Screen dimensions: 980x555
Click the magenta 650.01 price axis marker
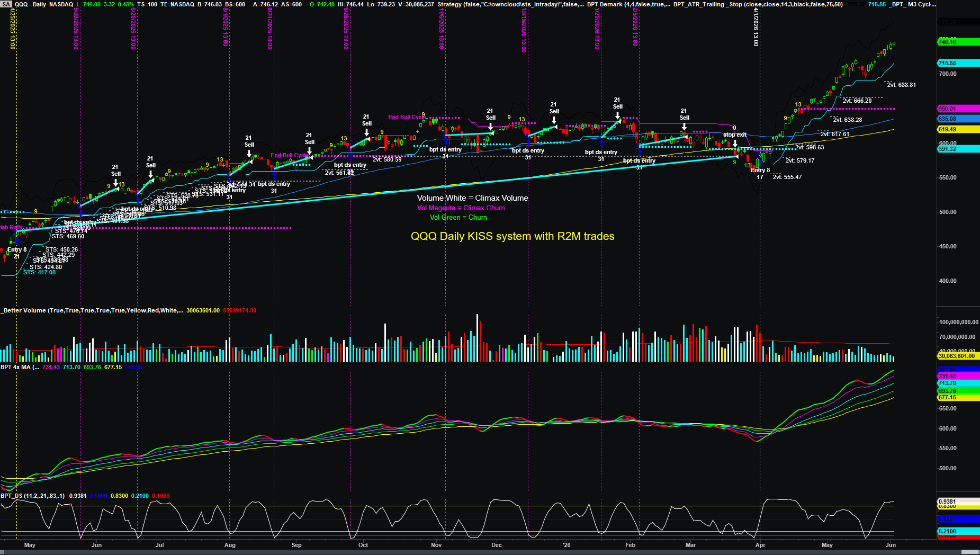tap(958, 109)
